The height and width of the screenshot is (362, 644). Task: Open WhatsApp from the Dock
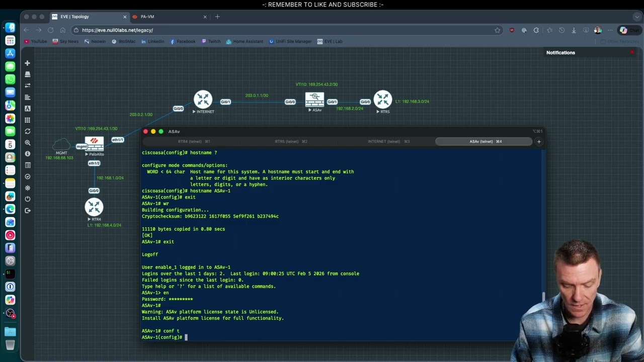(x=10, y=79)
